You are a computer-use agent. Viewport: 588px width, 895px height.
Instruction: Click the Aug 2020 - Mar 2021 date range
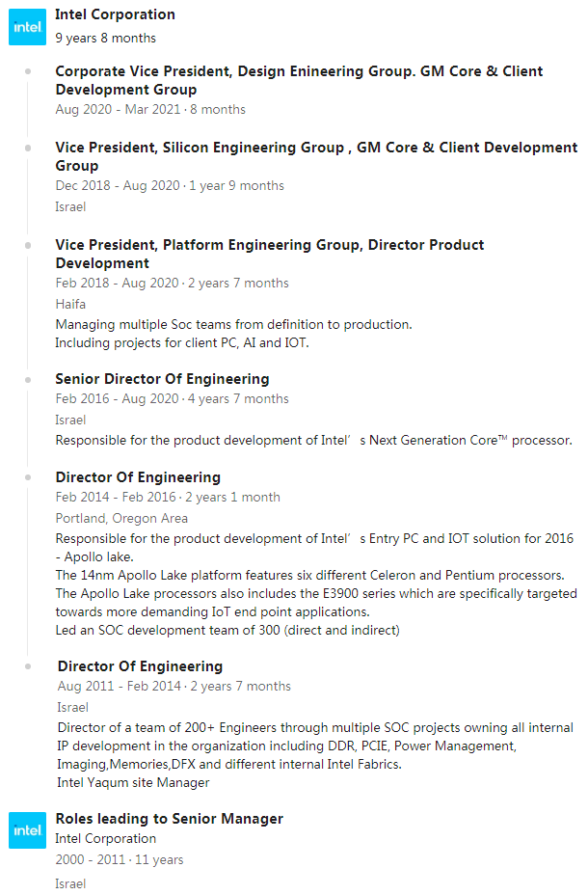click(118, 110)
